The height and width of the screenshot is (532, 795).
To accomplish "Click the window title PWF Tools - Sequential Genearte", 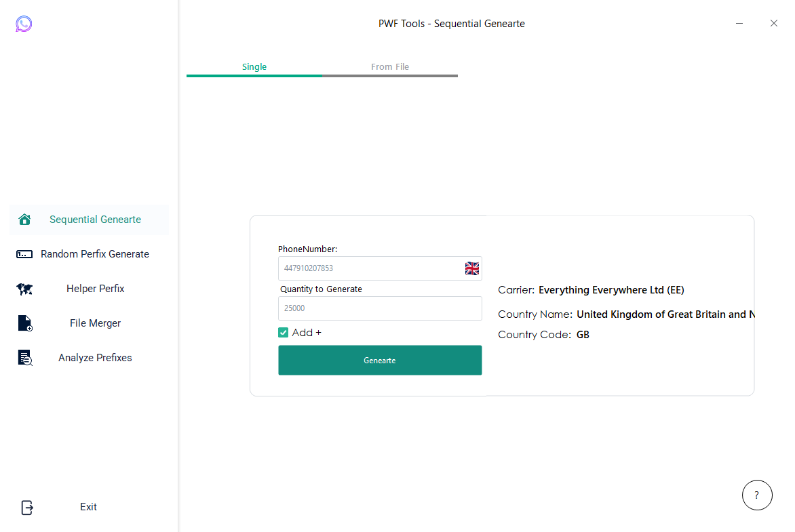I will pos(452,23).
